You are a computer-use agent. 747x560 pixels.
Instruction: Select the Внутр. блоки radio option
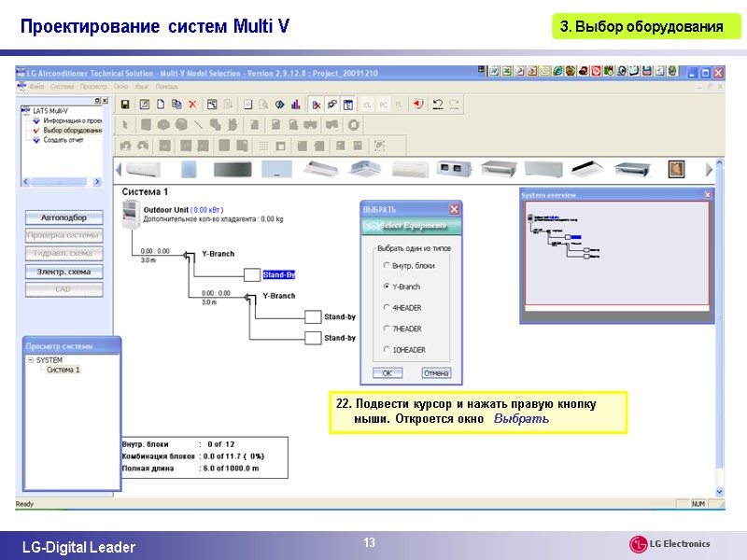click(x=387, y=265)
